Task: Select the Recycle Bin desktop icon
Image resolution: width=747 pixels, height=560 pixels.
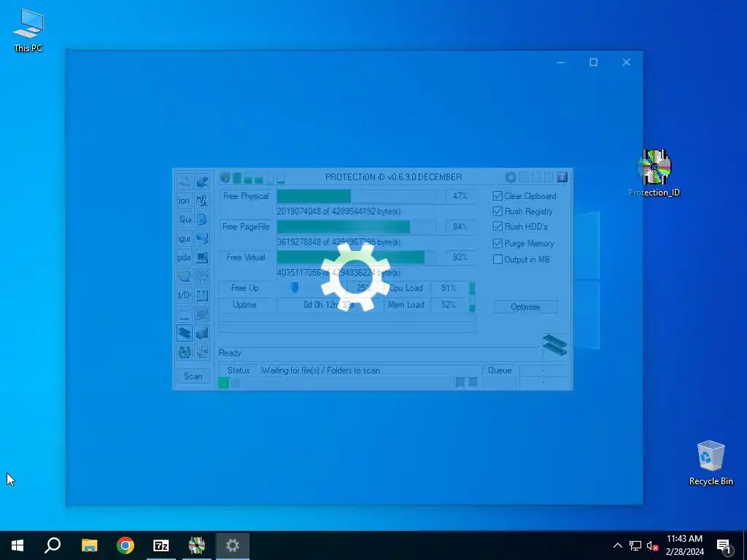Action: point(711,463)
